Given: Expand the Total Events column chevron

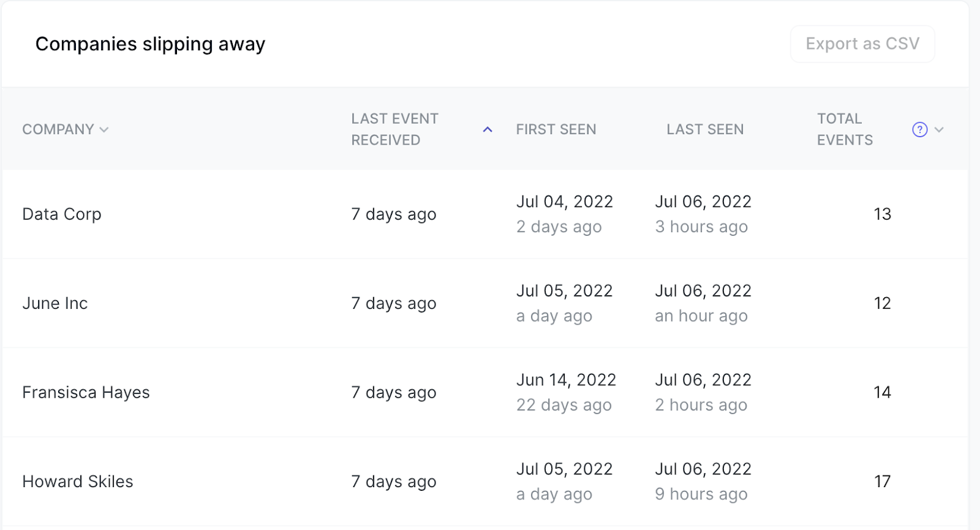Looking at the screenshot, I should coord(939,130).
